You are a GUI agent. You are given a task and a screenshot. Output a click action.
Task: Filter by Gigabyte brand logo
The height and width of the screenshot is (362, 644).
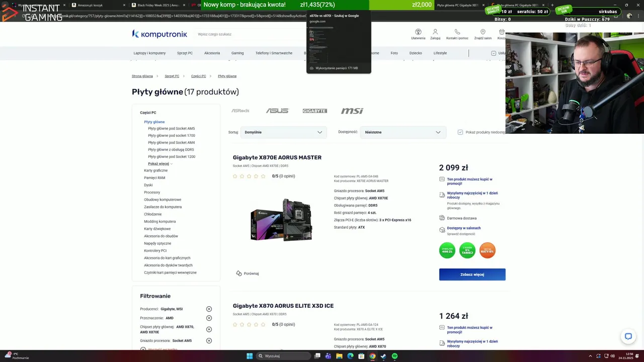pos(314,111)
